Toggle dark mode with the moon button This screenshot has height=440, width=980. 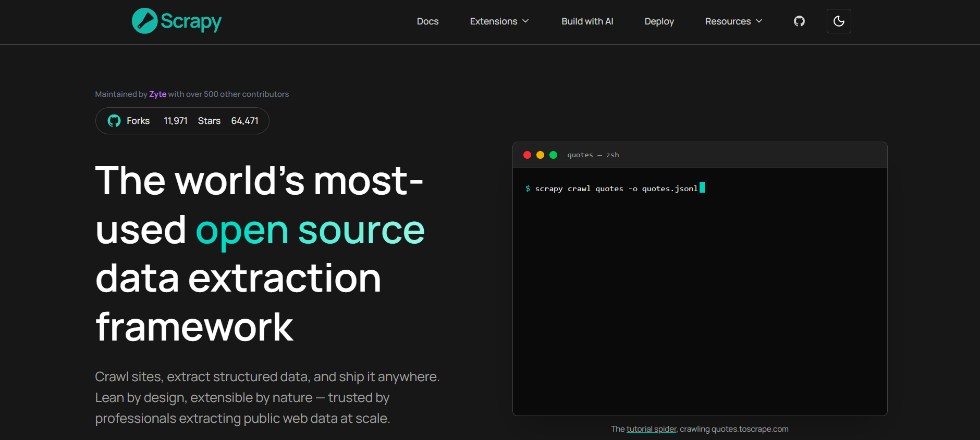click(x=839, y=21)
